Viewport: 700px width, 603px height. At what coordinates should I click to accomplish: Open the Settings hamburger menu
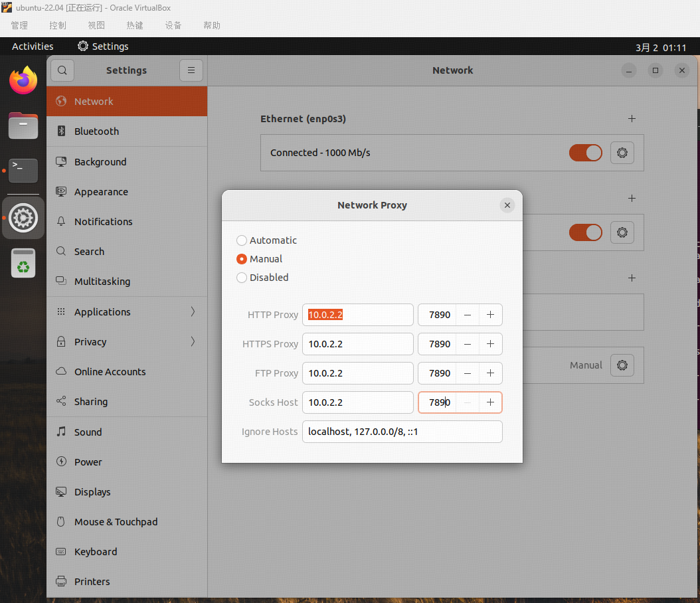191,70
